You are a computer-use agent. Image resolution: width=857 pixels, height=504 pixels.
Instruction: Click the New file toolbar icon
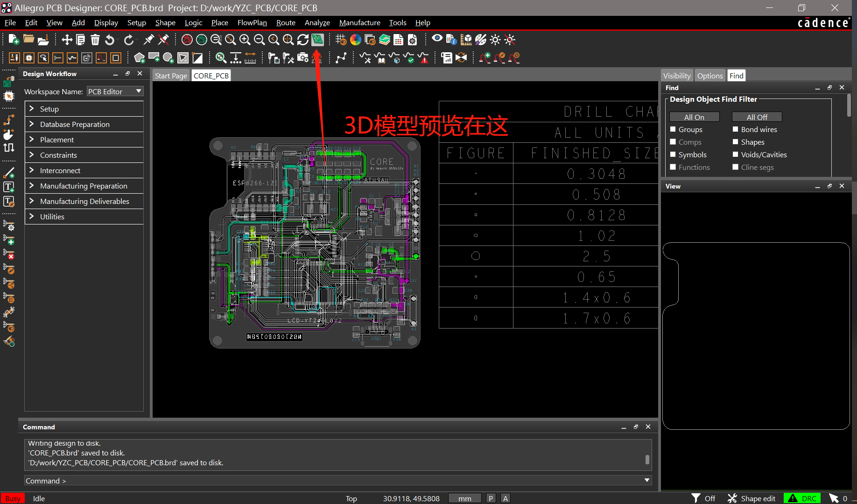(x=14, y=40)
